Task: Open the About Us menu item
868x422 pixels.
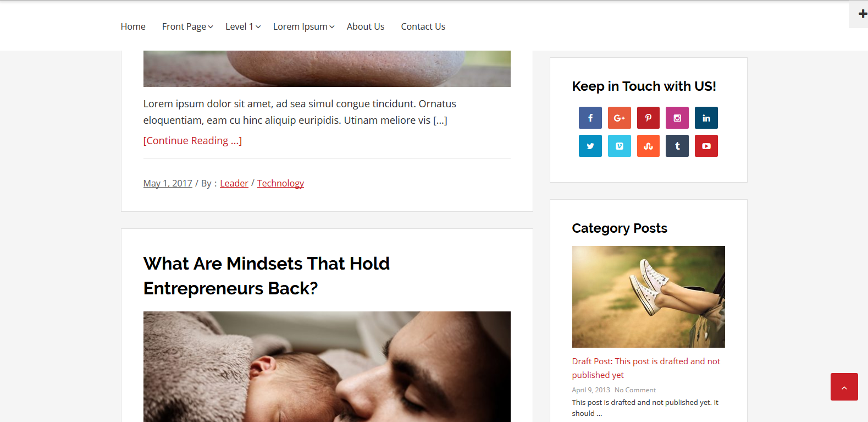Action: click(x=366, y=26)
